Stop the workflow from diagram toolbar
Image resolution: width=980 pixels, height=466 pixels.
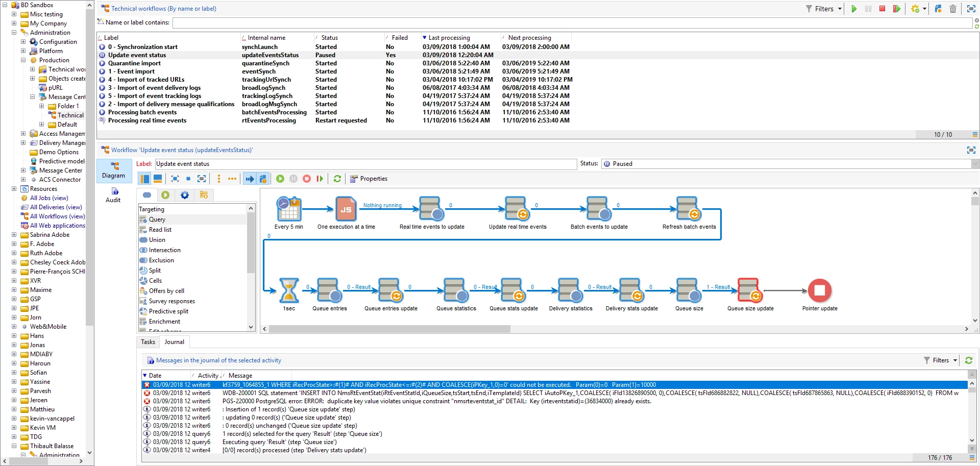[x=307, y=179]
